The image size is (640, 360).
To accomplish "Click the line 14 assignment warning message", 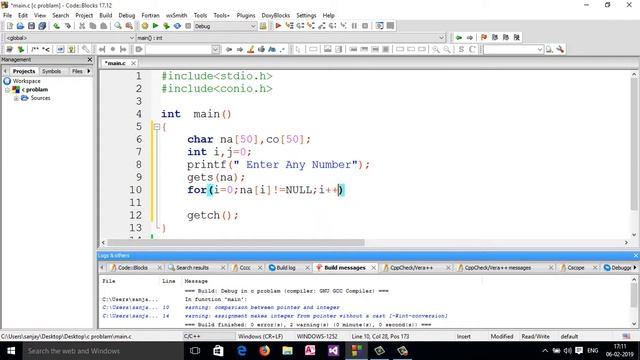I will [316, 316].
